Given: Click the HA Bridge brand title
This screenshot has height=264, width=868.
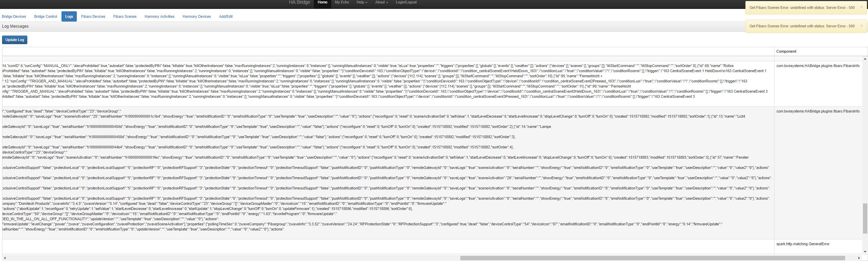Looking at the screenshot, I should pyautogui.click(x=299, y=2).
